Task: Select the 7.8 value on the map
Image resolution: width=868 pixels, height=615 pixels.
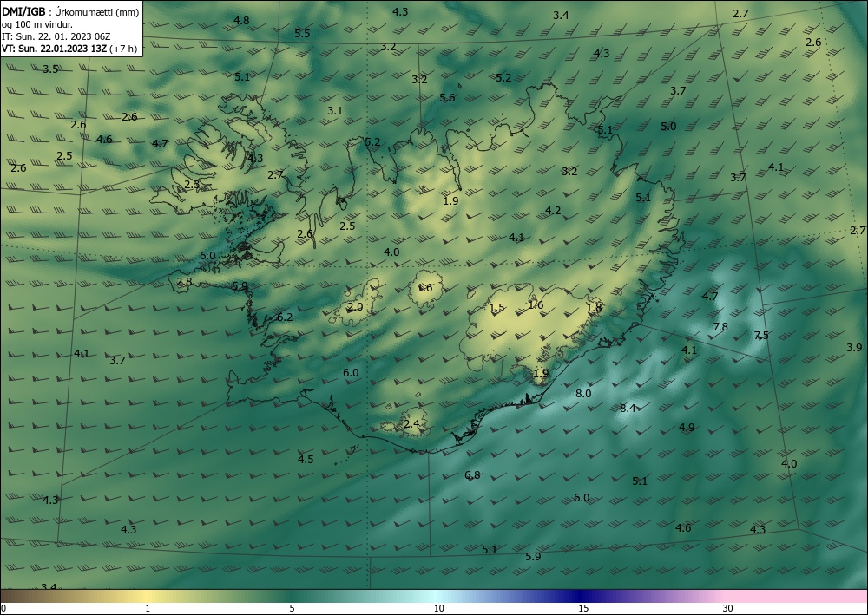Action: pos(720,327)
